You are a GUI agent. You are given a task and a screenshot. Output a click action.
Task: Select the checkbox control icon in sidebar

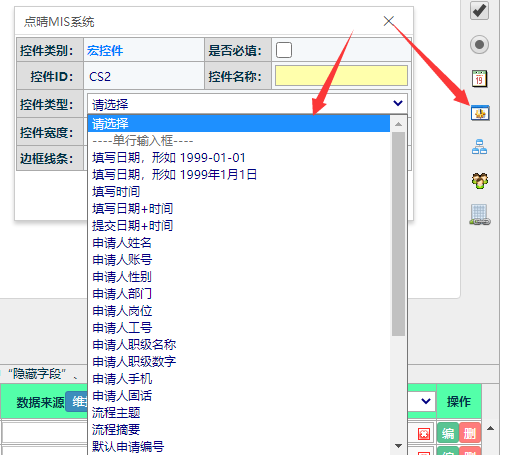coord(479,10)
